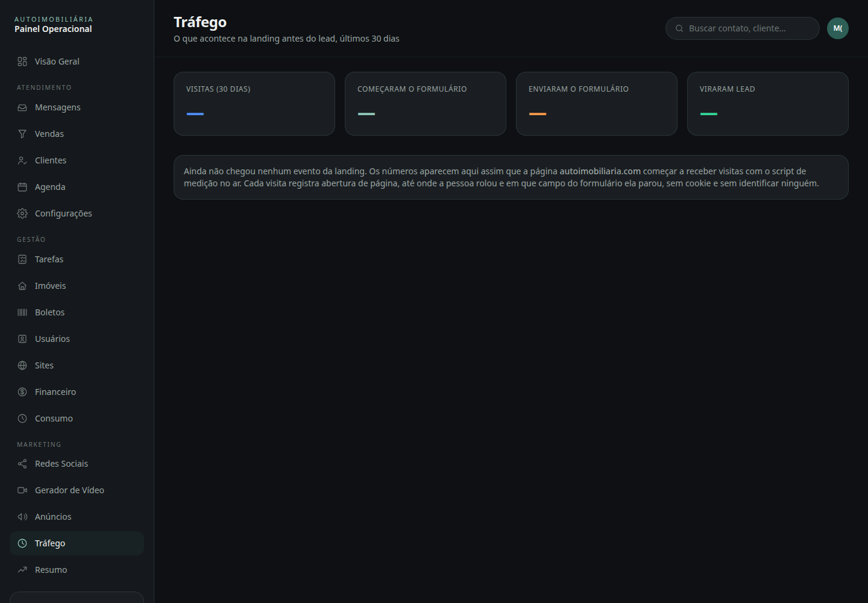Click the Clientes person icon
This screenshot has width=868, height=603.
(x=22, y=160)
